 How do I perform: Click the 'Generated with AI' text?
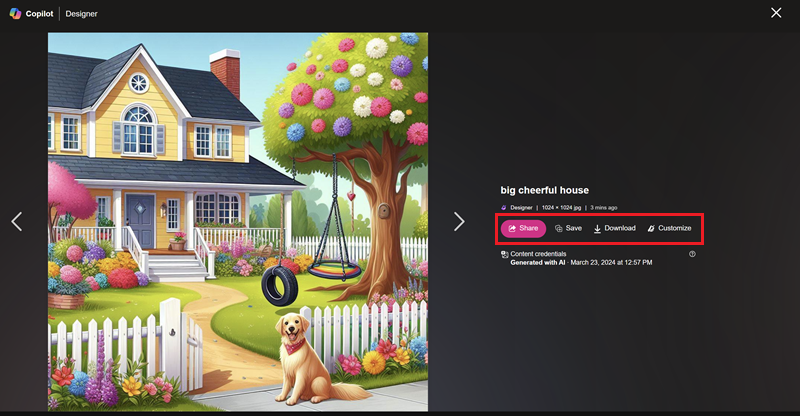pyautogui.click(x=538, y=262)
